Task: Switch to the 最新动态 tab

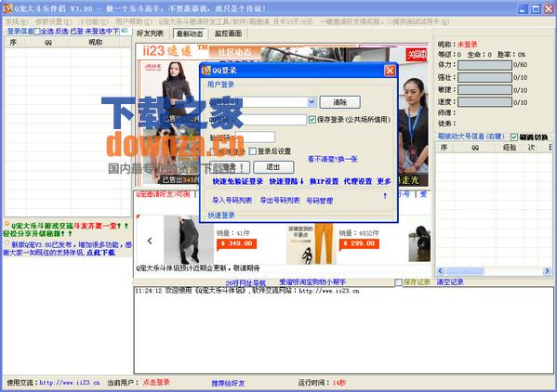Action: coord(190,33)
